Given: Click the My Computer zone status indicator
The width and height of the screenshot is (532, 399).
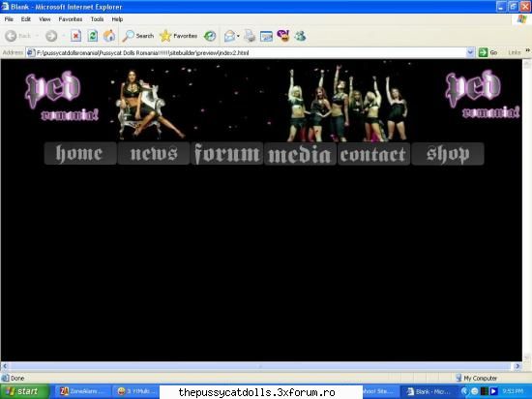Looking at the screenshot, I should point(477,378).
